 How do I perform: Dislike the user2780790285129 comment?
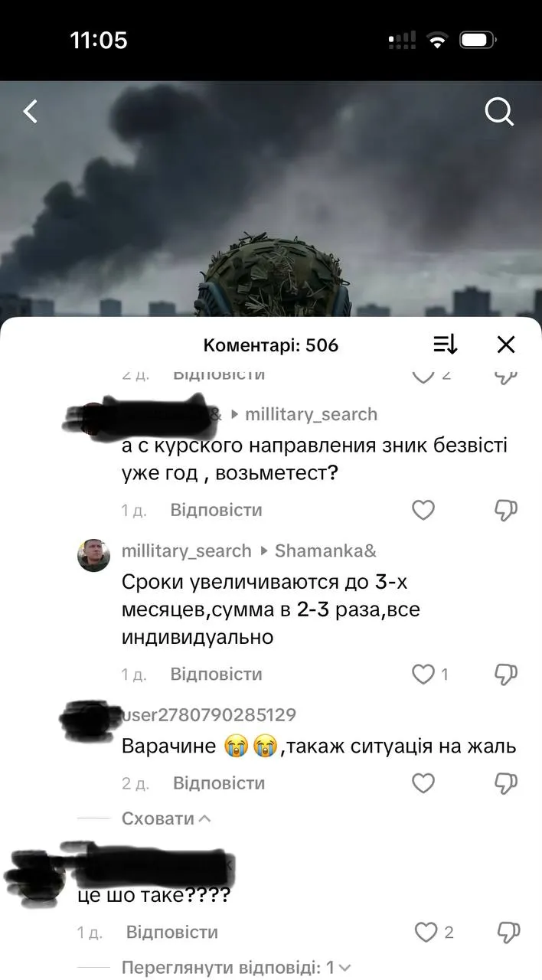tap(506, 784)
